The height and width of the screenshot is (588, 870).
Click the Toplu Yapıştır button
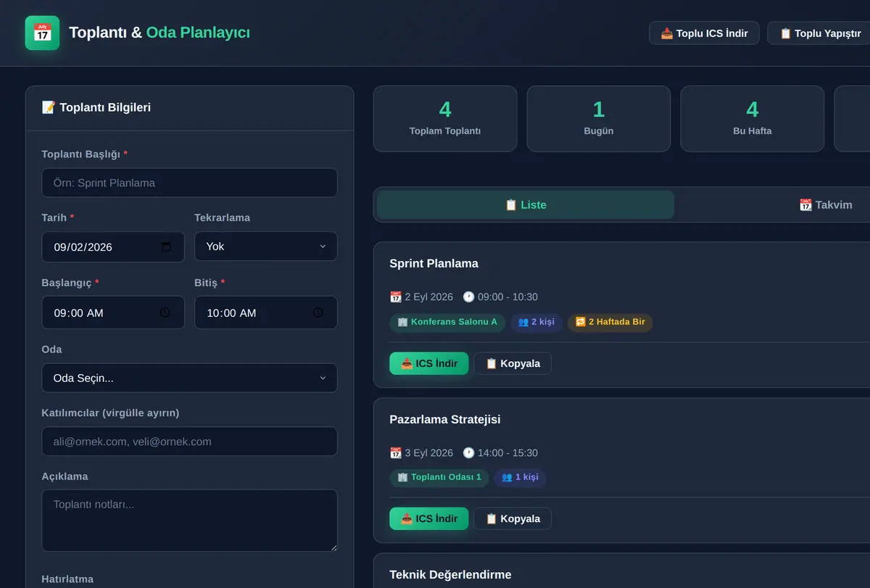pos(820,33)
